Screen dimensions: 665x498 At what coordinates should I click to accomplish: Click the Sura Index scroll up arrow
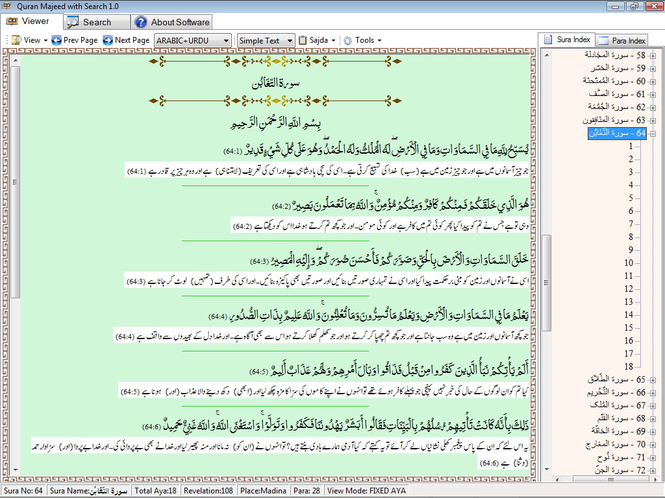pos(547,55)
